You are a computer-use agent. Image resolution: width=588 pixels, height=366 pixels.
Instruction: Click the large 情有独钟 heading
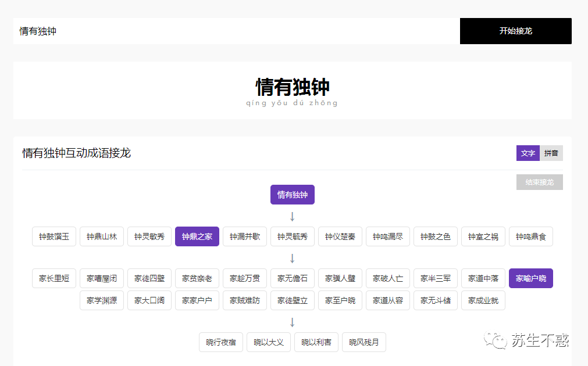pyautogui.click(x=293, y=87)
